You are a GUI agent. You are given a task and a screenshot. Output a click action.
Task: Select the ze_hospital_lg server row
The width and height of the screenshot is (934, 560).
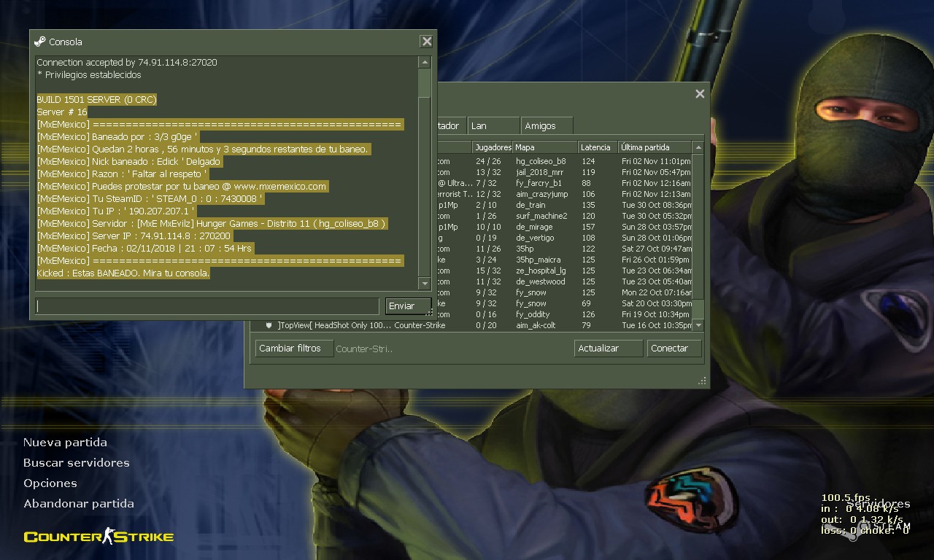point(564,271)
